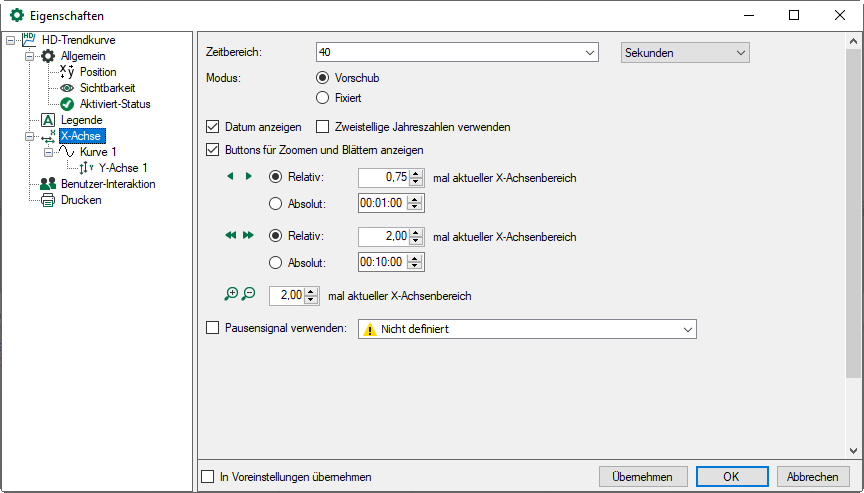Screen dimensions: 864x493
Task: Open the Nicht definiert signal dropdown
Action: (526, 329)
